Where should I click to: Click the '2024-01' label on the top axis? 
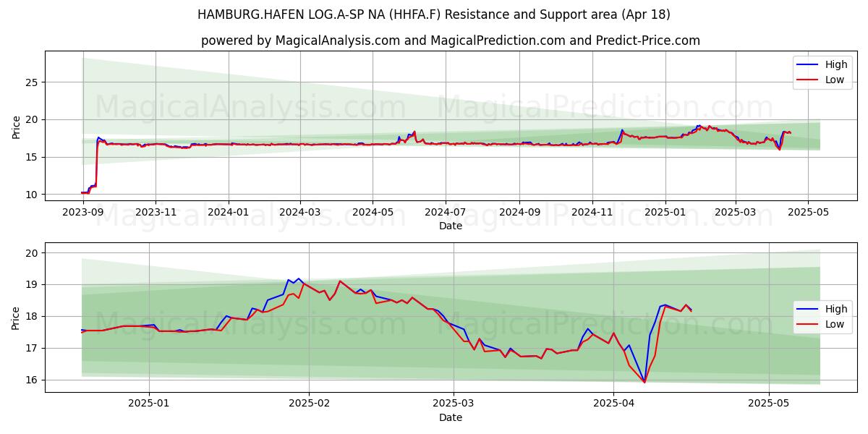pos(229,212)
